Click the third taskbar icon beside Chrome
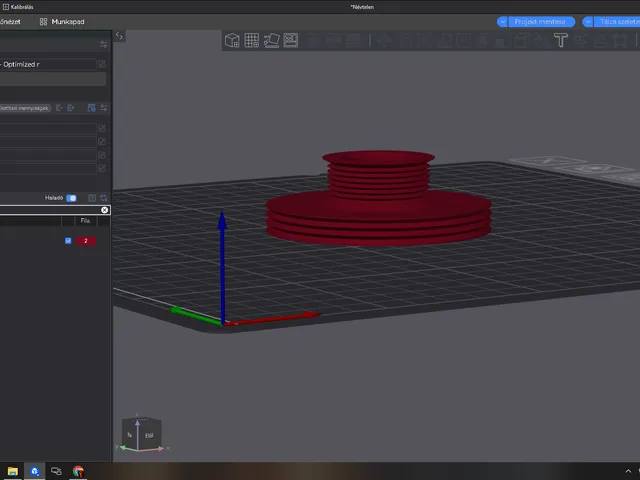The image size is (640, 480). [56, 471]
